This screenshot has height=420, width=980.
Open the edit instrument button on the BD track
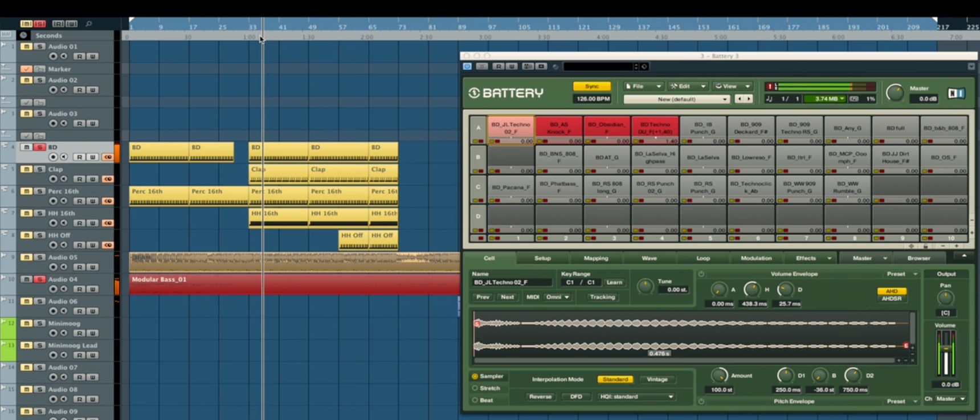pos(108,157)
